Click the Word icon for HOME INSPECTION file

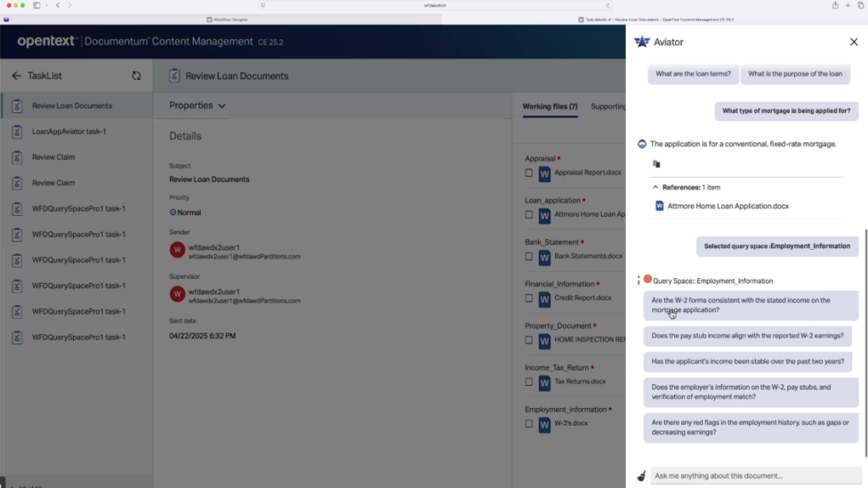[x=544, y=340]
